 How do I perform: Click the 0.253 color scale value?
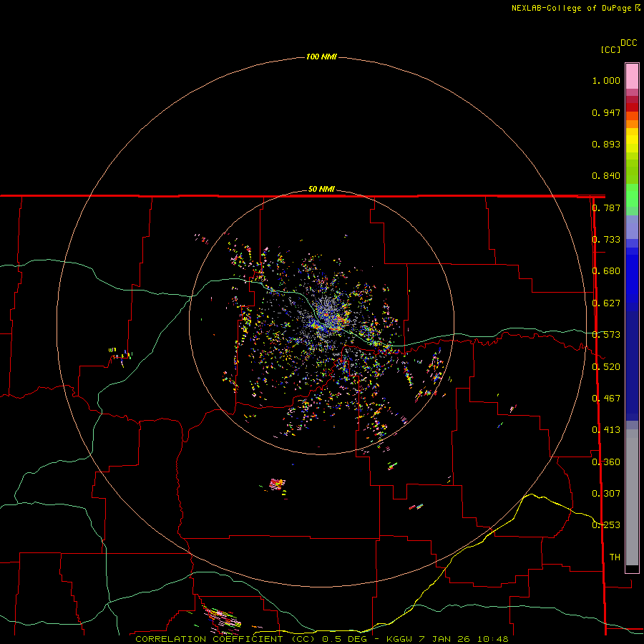click(606, 525)
